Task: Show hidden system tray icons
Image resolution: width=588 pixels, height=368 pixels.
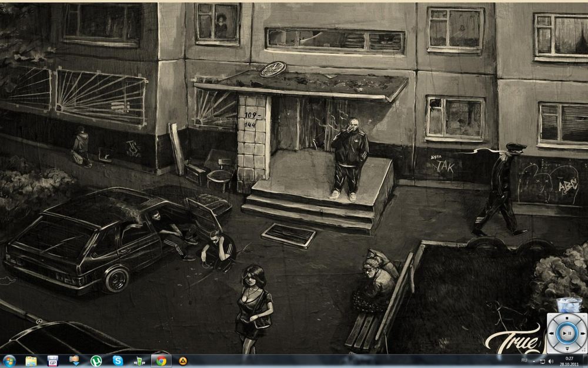Action: pyautogui.click(x=534, y=362)
